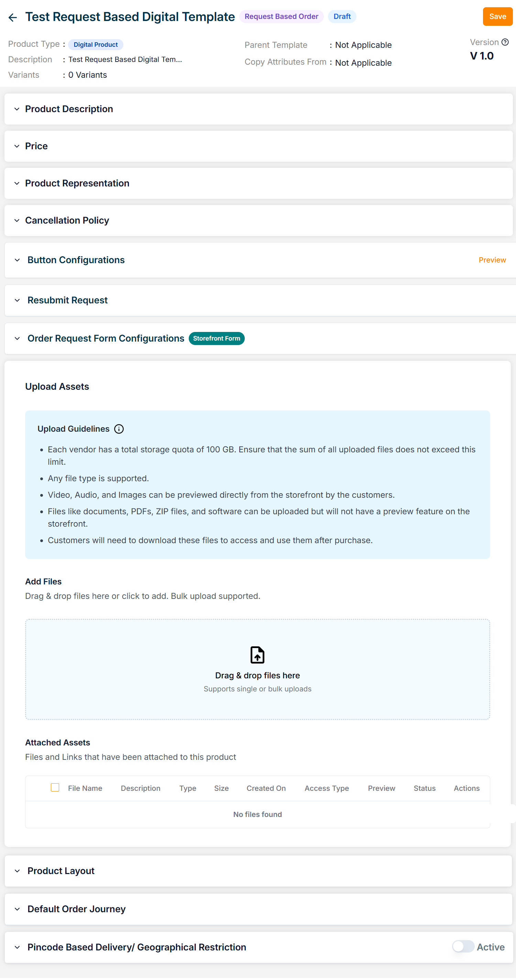Viewport: 516px width, 980px height.
Task: Click the file upload icon in drop zone
Action: tap(257, 654)
